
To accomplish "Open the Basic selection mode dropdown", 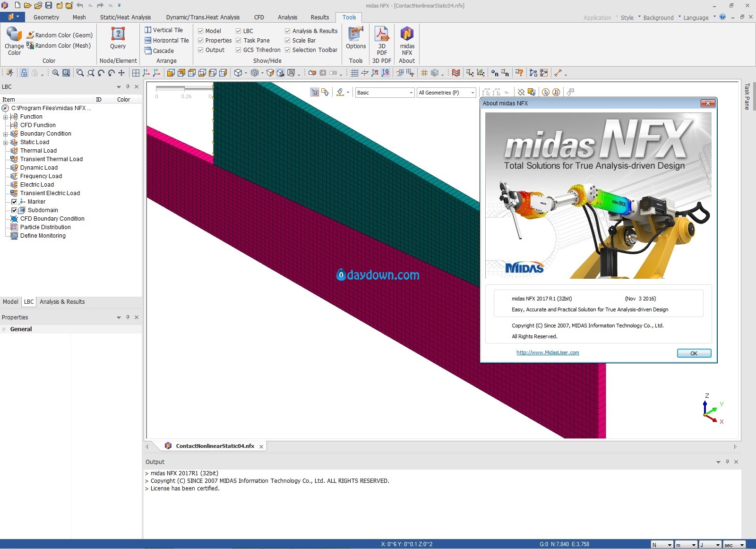I will coord(385,93).
